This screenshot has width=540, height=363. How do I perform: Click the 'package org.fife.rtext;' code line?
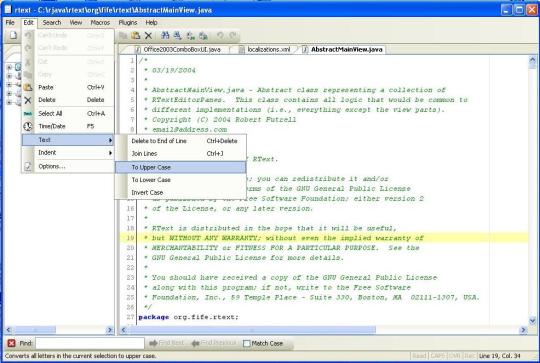[x=188, y=317]
